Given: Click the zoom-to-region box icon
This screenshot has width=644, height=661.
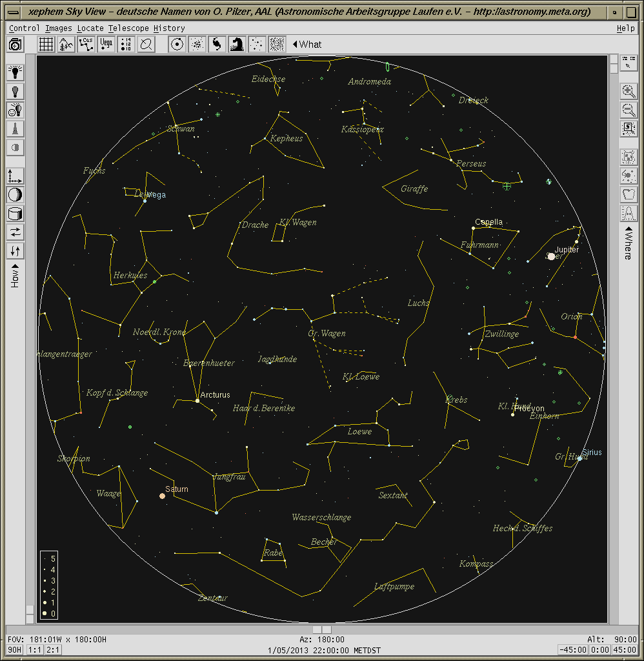Looking at the screenshot, I should (629, 128).
